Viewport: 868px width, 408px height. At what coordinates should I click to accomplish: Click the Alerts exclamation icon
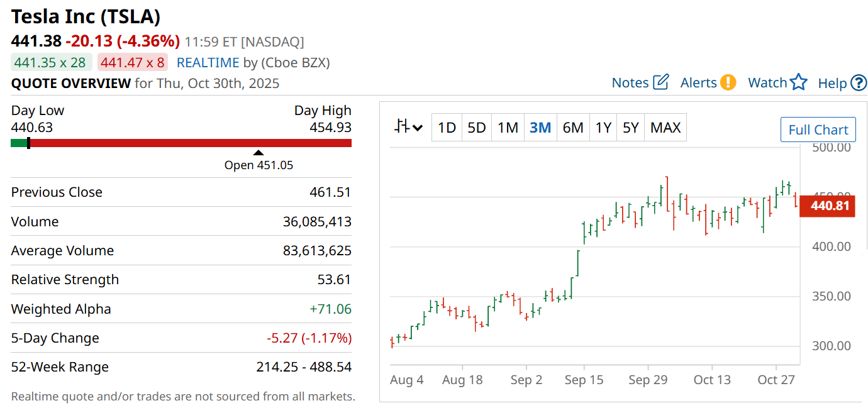[x=728, y=82]
